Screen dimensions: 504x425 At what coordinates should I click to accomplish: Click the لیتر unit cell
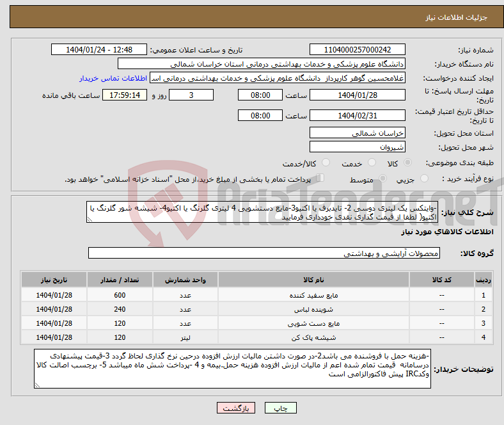tap(185, 337)
